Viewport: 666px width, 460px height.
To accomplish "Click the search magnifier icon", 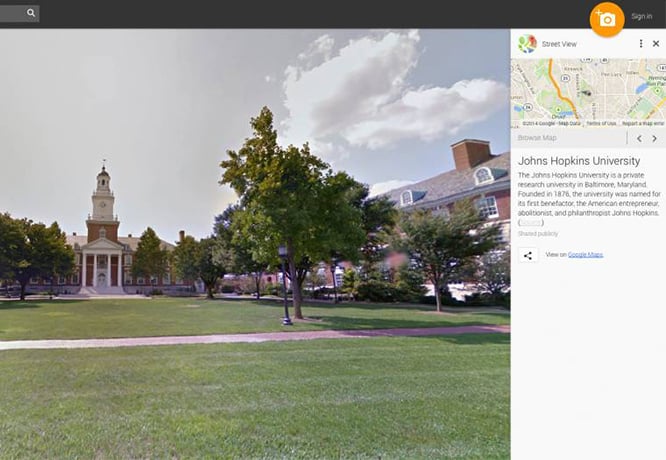I will point(31,13).
